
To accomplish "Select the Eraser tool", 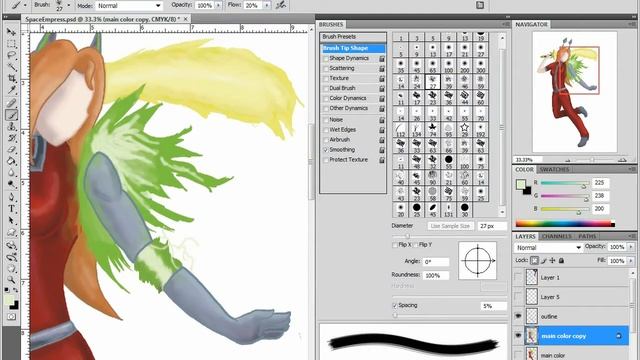I will pos(11,150).
